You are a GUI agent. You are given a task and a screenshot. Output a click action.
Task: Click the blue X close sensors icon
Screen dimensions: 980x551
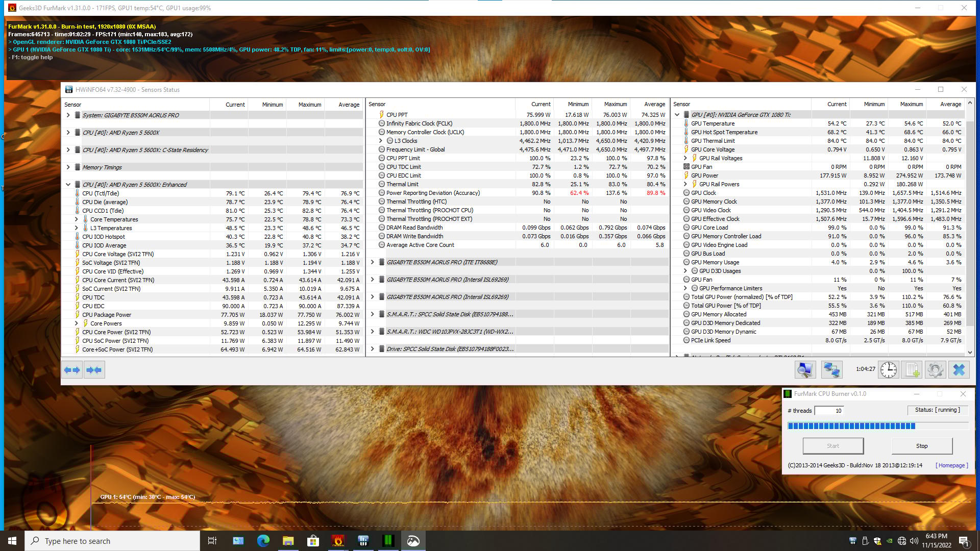[959, 370]
